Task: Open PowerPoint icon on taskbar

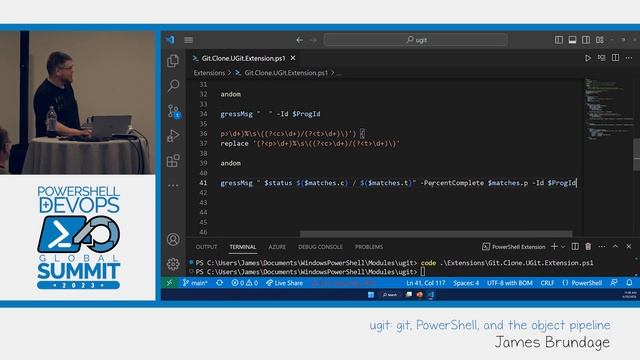Action: tap(419, 295)
